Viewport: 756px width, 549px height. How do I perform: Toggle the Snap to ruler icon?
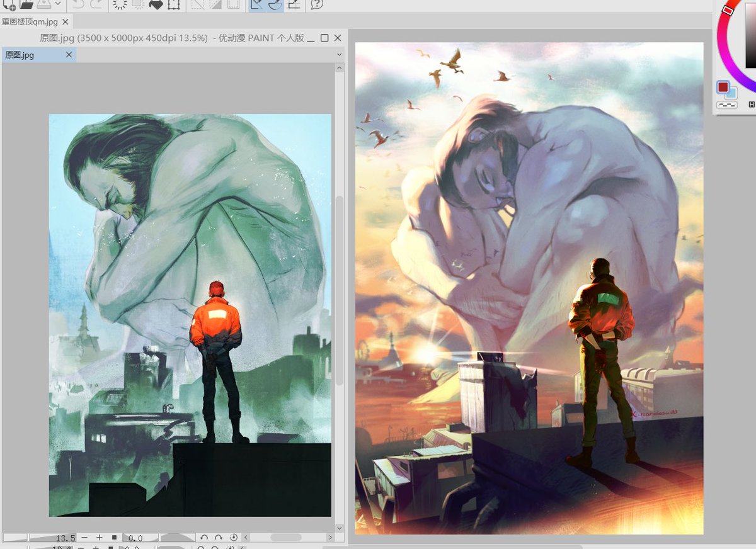click(x=257, y=4)
